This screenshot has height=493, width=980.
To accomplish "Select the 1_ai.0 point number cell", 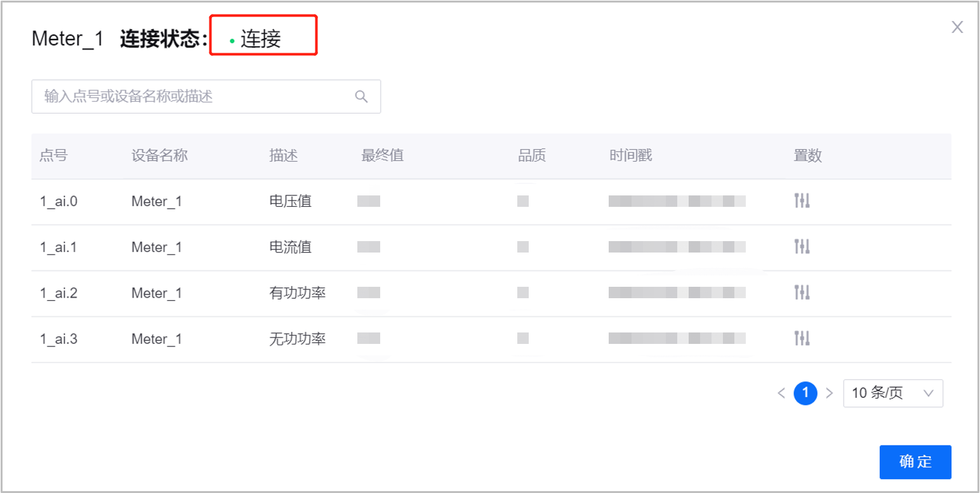I will click(x=58, y=202).
